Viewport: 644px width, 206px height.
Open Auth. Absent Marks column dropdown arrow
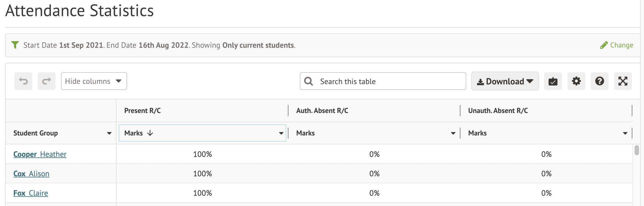pos(453,133)
